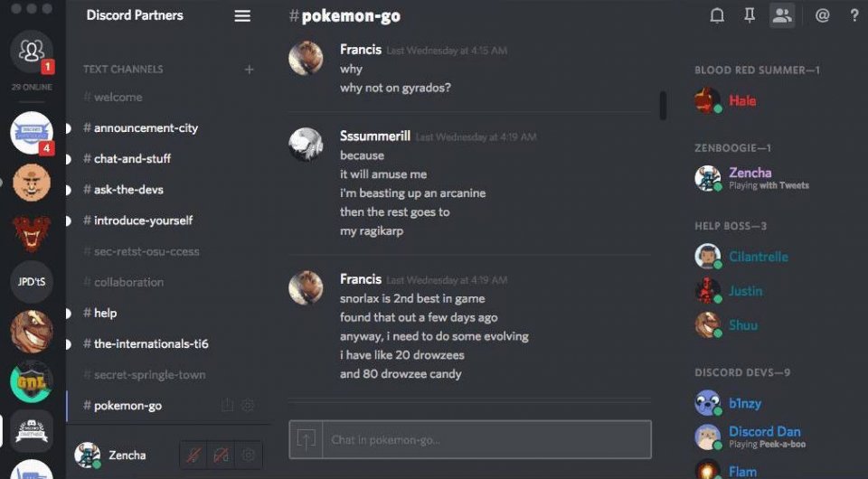
Task: Click the file upload button in chat box
Action: (306, 440)
